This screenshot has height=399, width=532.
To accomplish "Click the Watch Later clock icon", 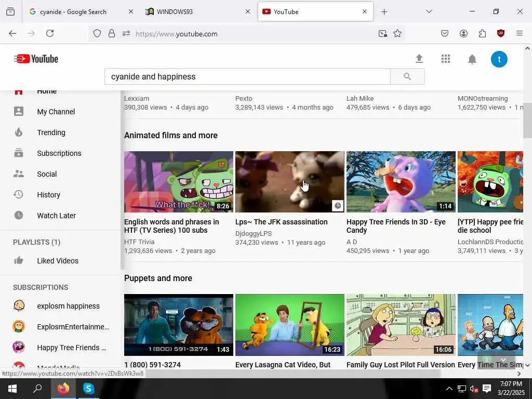I will pos(19,215).
